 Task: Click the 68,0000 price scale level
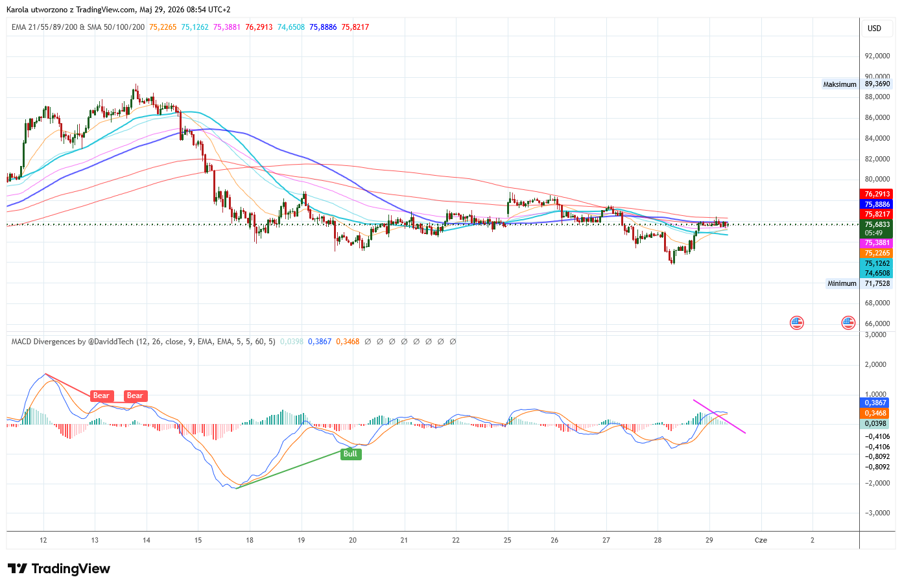[x=877, y=303]
